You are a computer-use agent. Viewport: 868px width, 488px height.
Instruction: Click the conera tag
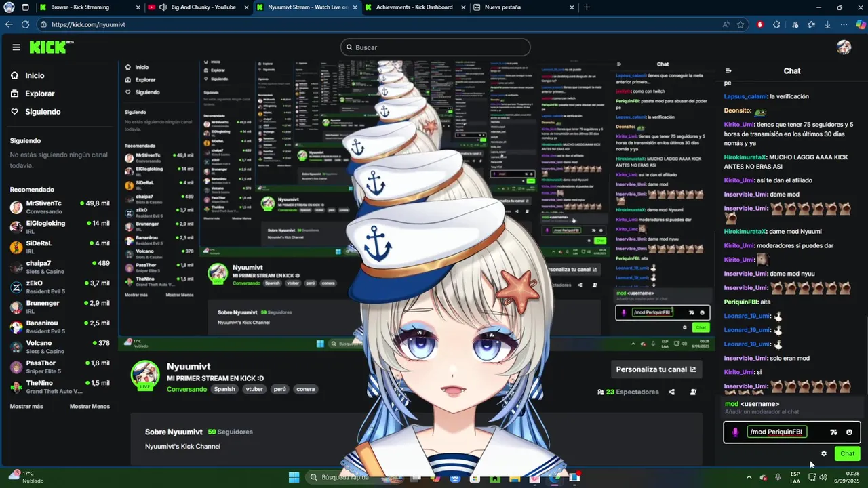point(305,389)
